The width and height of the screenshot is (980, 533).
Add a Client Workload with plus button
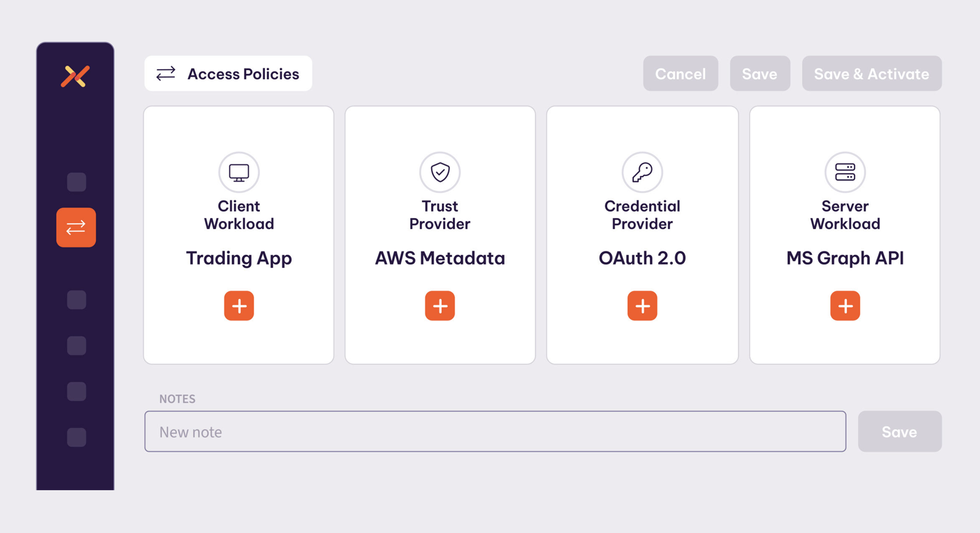click(x=239, y=306)
